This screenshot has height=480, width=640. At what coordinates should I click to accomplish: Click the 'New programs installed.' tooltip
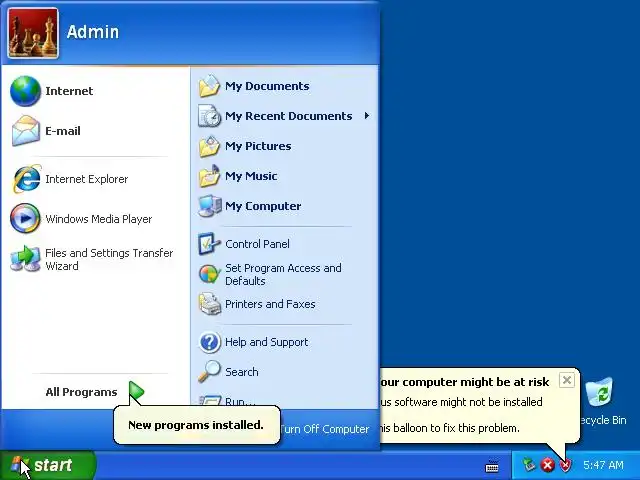[197, 424]
